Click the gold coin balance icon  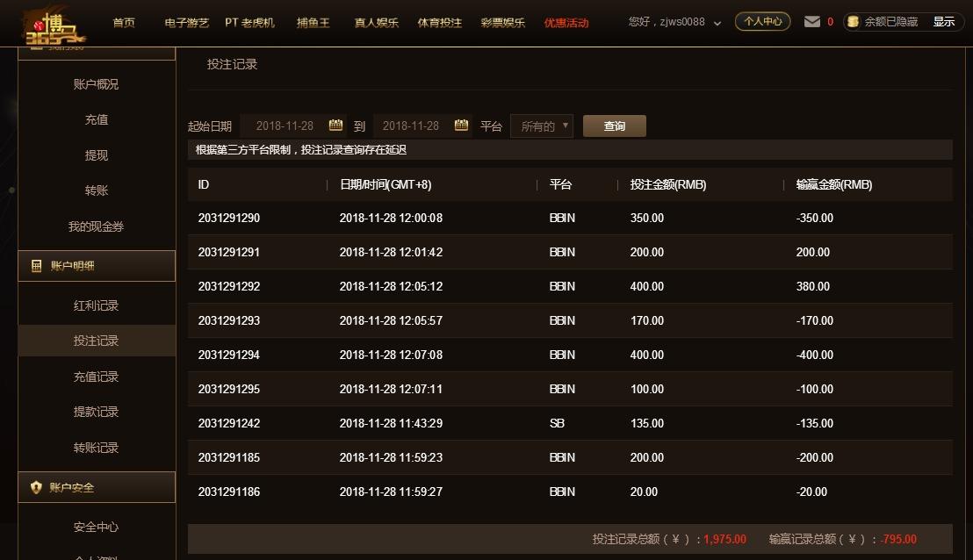pos(853,22)
